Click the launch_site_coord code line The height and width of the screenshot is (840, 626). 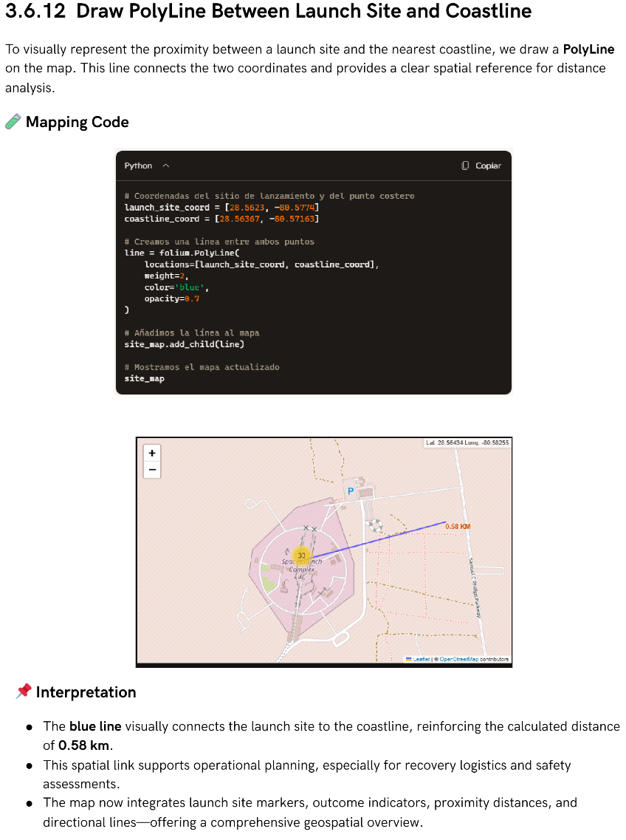click(221, 208)
